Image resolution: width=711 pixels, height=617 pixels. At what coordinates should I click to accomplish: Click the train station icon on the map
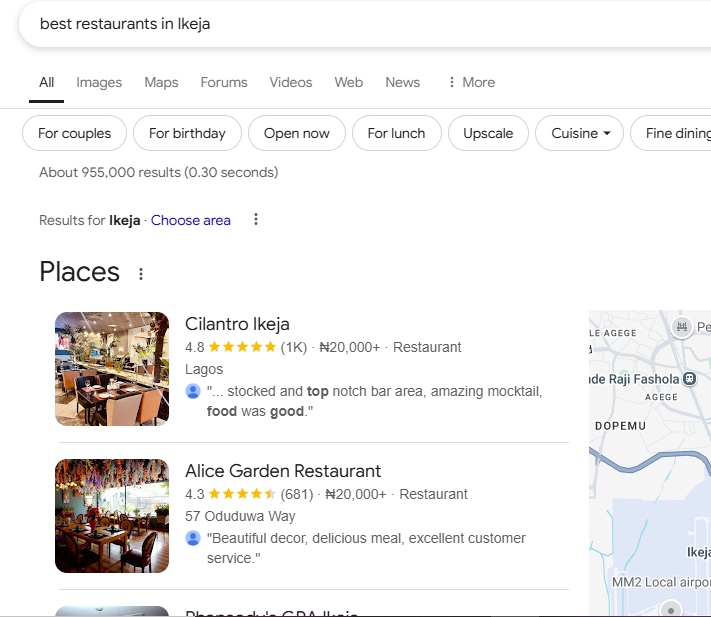(x=689, y=379)
